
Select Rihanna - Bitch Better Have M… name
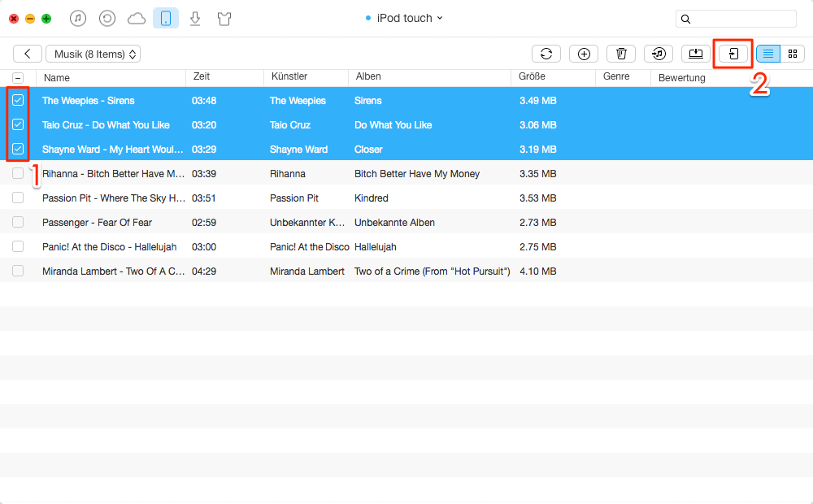[113, 174]
